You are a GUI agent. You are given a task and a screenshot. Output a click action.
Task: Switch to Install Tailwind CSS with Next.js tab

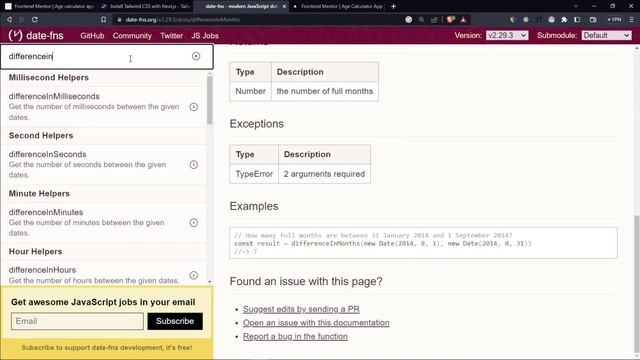click(145, 6)
